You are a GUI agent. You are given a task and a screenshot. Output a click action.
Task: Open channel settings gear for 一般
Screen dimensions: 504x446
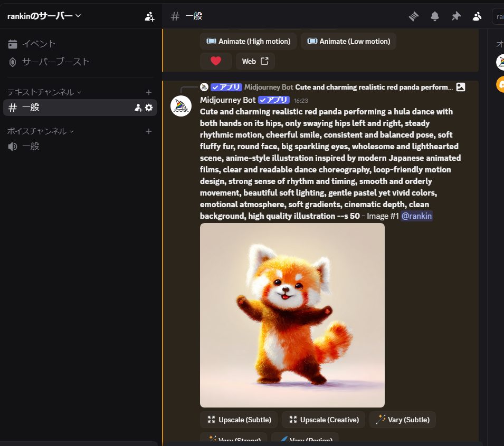[149, 108]
